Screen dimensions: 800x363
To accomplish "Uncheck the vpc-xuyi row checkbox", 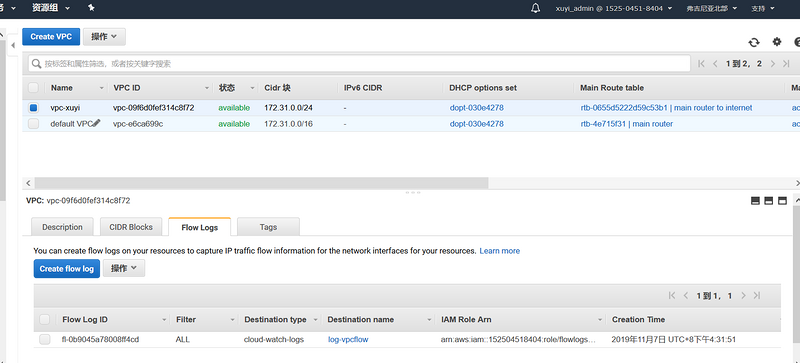I will [x=33, y=108].
